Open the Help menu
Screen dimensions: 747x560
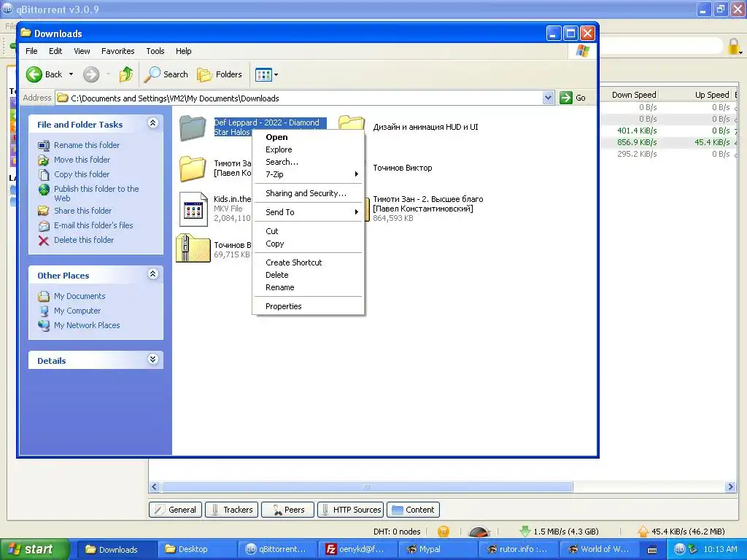point(183,51)
